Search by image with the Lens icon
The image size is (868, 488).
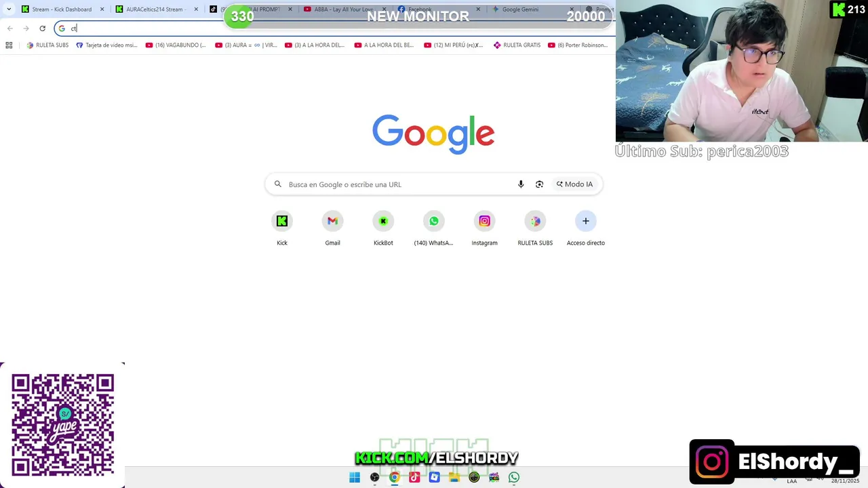[539, 184]
